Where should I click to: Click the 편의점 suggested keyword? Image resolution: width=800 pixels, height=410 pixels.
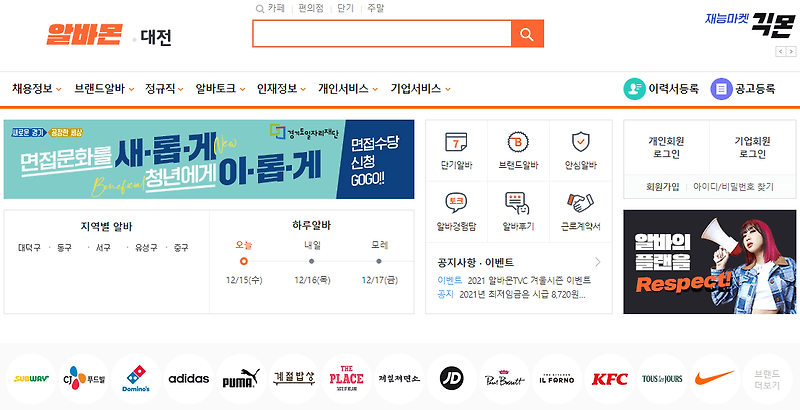311,8
